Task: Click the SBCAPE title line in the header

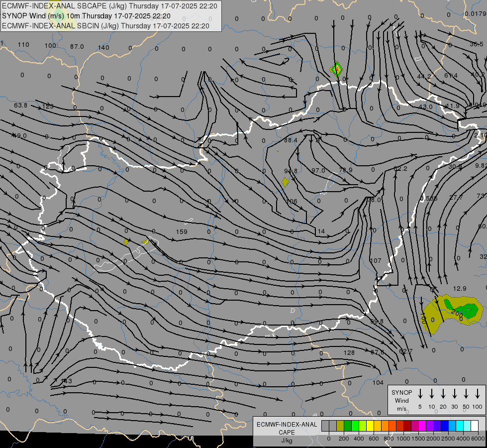Action: (x=109, y=6)
